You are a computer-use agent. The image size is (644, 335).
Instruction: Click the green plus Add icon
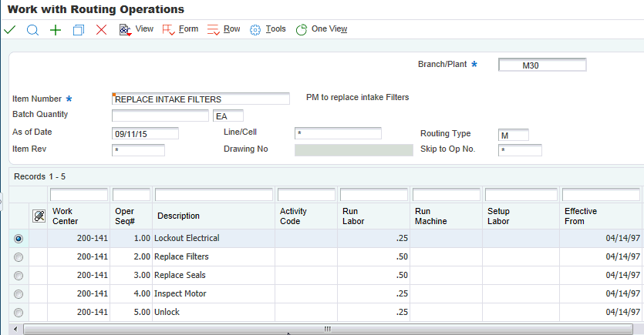(x=56, y=30)
